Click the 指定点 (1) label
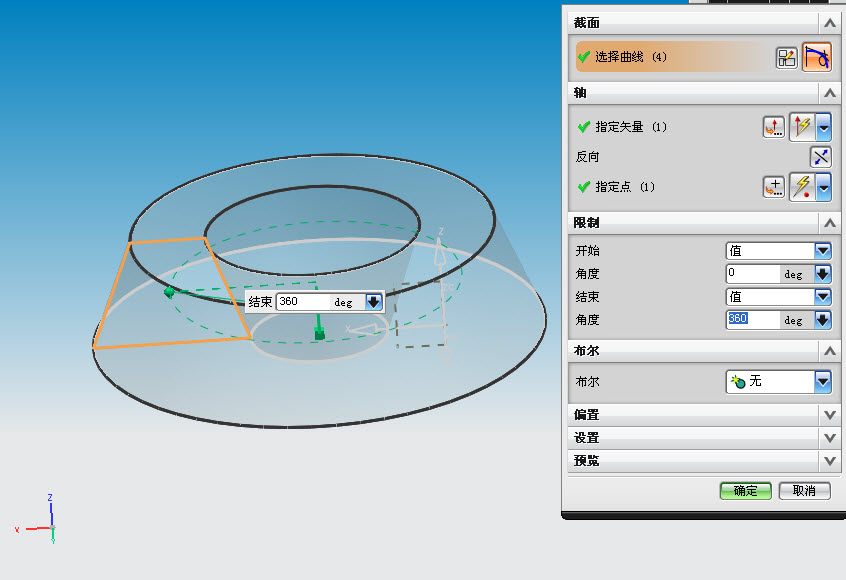 (x=624, y=187)
